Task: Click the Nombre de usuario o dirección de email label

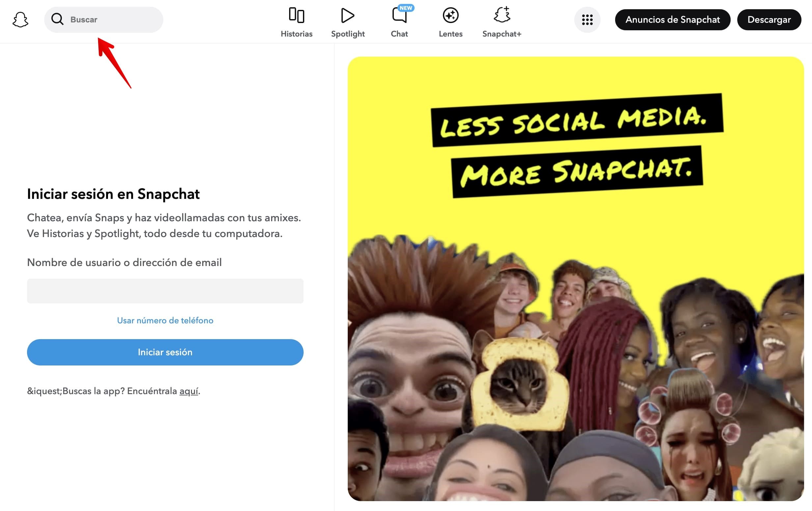Action: click(x=124, y=262)
